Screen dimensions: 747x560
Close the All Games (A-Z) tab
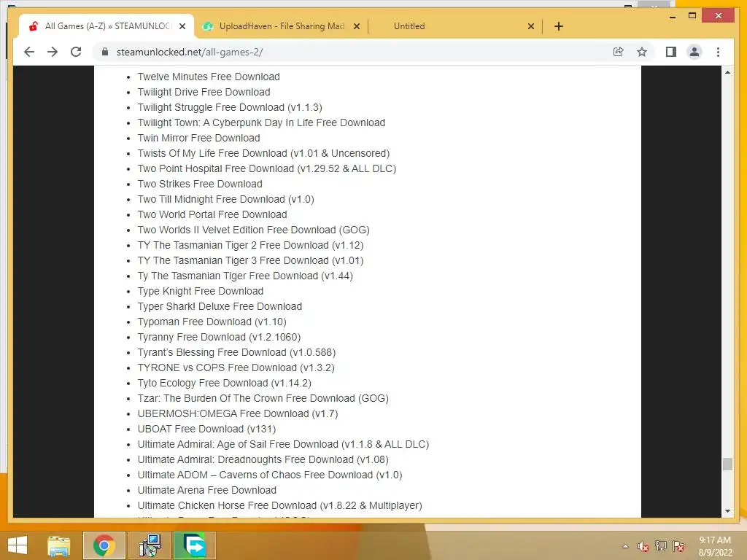182,26
